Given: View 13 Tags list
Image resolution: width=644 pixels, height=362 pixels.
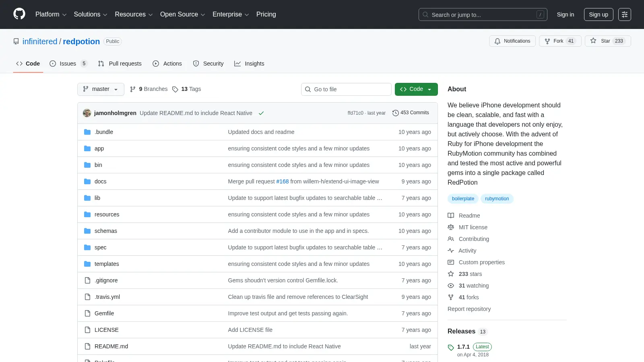Looking at the screenshot, I should tap(187, 89).
